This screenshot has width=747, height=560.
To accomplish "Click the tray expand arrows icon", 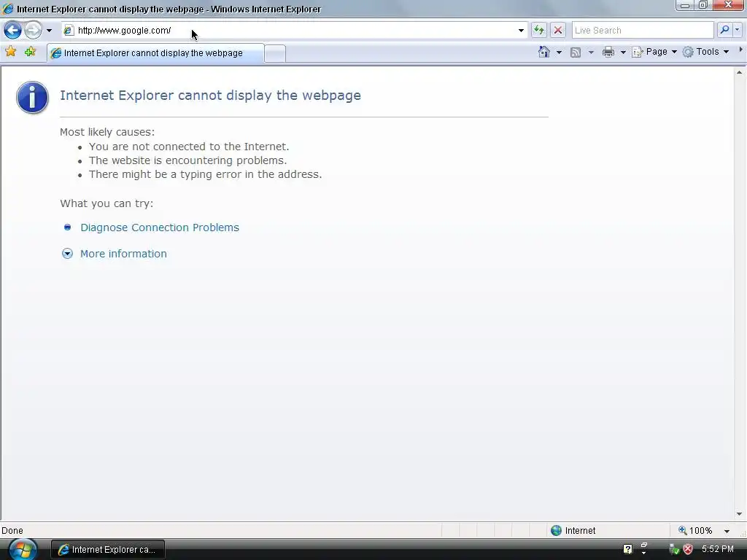I will click(x=643, y=548).
